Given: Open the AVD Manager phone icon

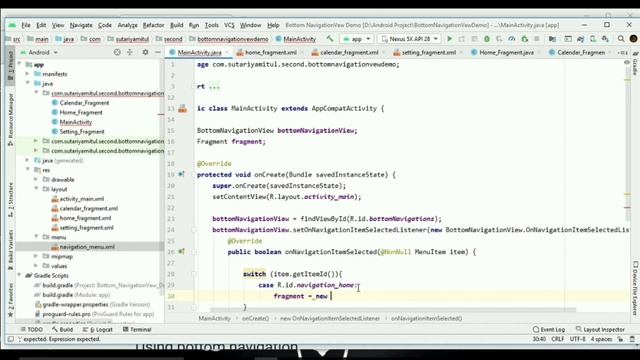Looking at the screenshot, I should (x=593, y=39).
